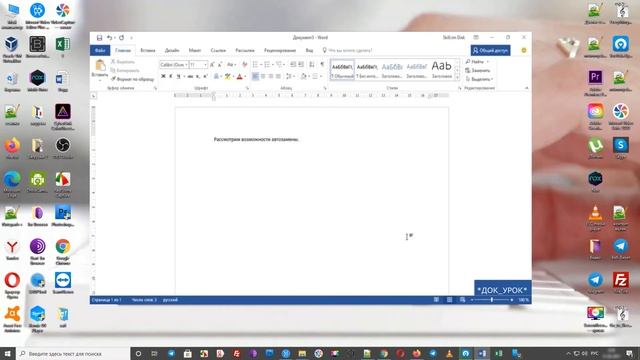Click Заменить to open replace dialog
The image size is (640, 360).
478,71
